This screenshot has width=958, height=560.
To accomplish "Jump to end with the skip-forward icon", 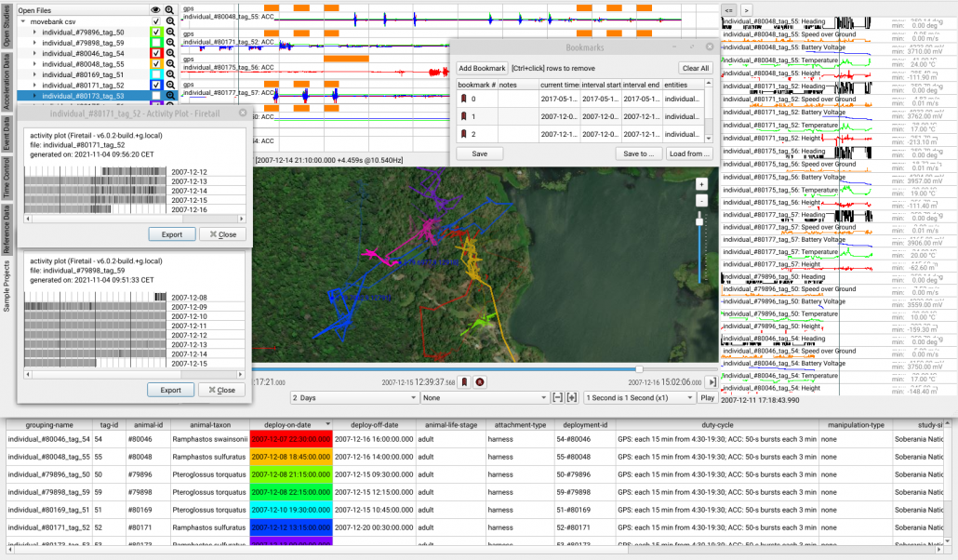I will pos(712,382).
